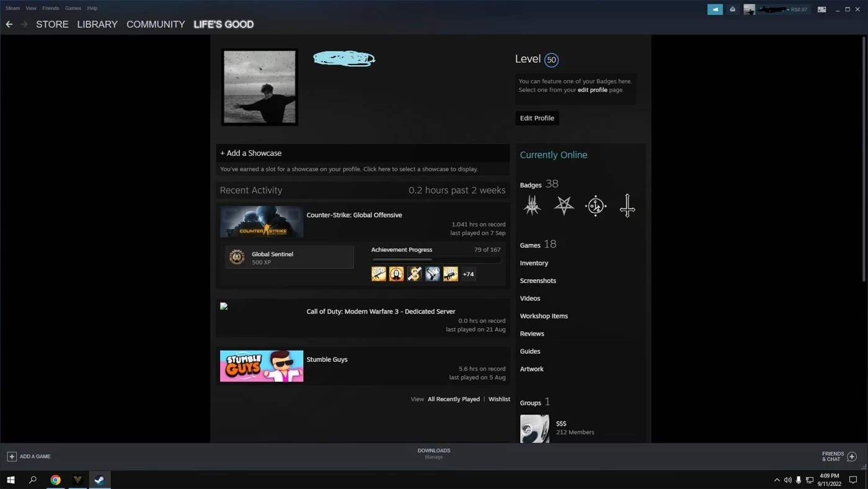Open the first CS:GO achievement icon

(379, 274)
